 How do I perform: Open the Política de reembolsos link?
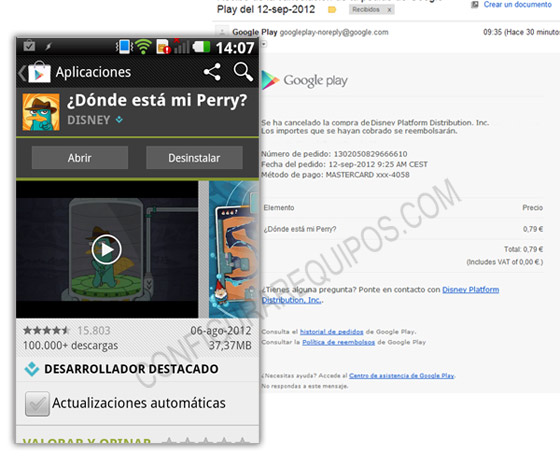coord(339,342)
